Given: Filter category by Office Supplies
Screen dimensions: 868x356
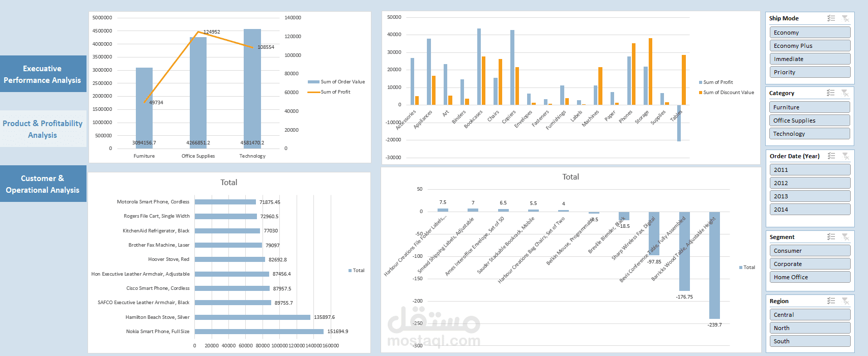Looking at the screenshot, I should 810,121.
